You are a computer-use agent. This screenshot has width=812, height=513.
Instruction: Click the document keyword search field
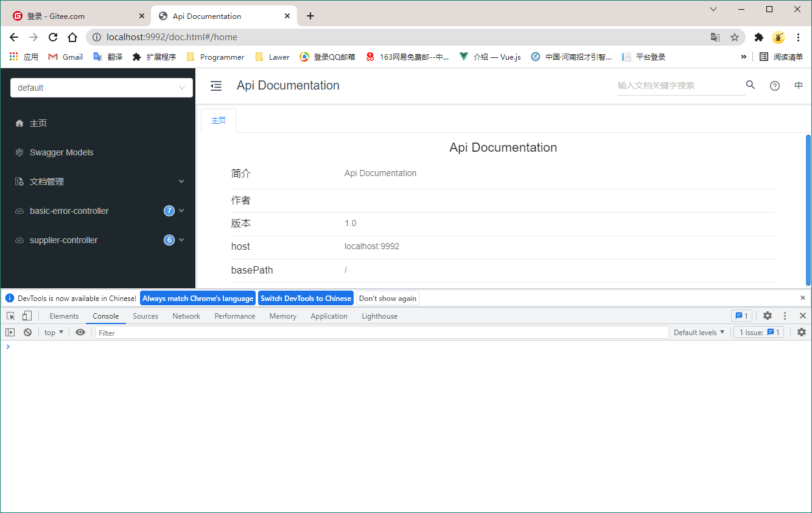(x=681, y=86)
